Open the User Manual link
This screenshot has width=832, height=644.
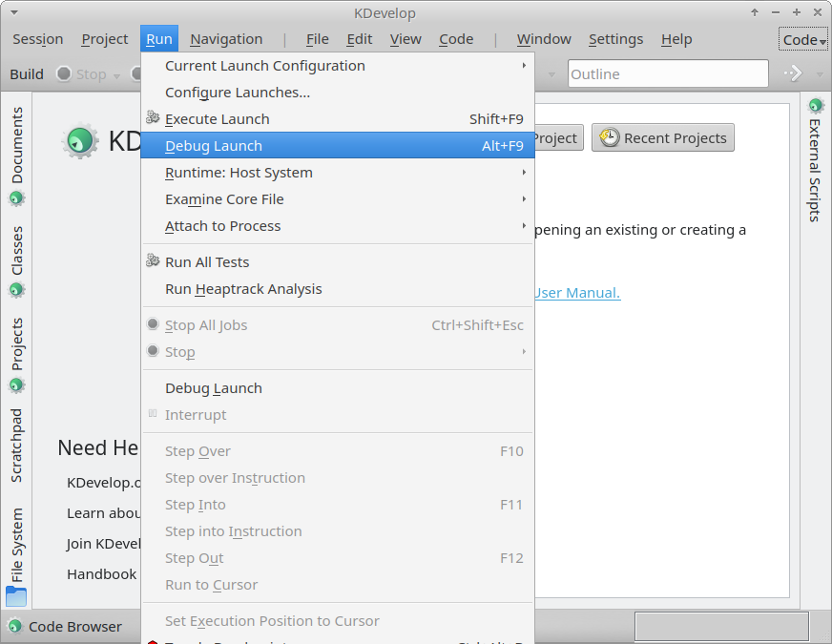pyautogui.click(x=577, y=293)
